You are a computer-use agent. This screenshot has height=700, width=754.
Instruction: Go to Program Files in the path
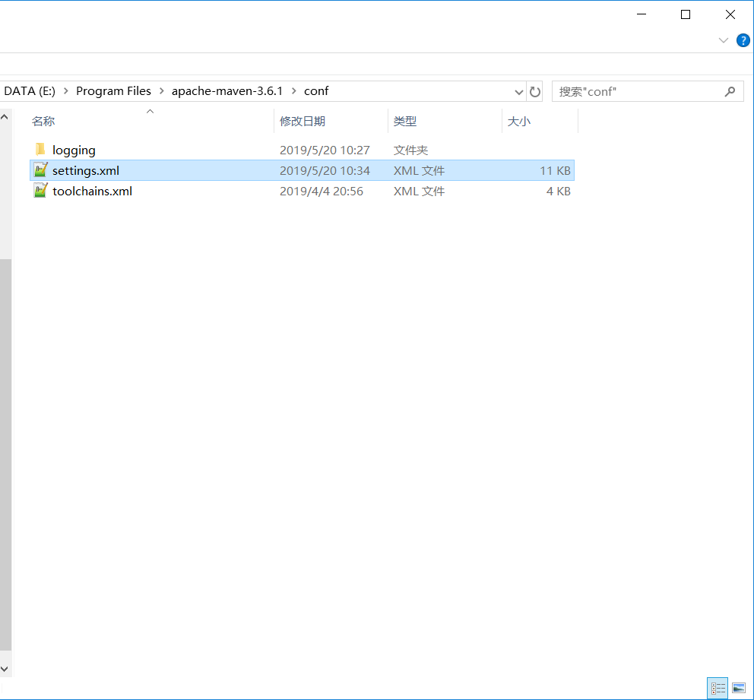tap(113, 91)
